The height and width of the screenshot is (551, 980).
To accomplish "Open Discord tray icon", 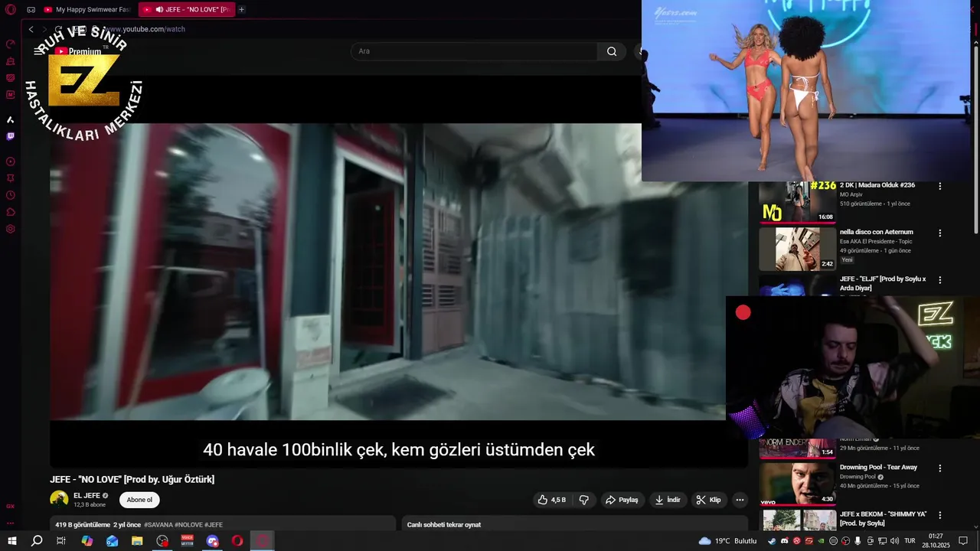I will point(784,541).
